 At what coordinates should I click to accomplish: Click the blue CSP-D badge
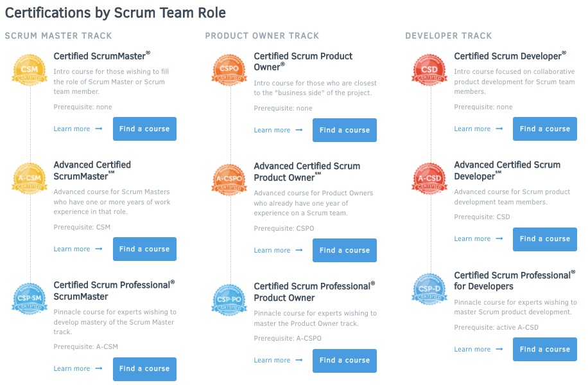click(x=429, y=289)
